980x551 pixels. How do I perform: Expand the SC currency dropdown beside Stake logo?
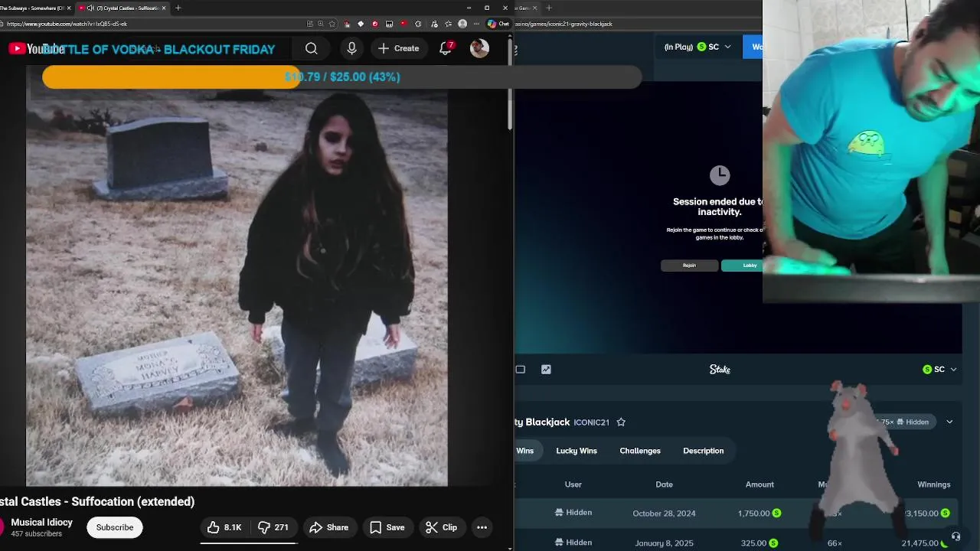point(939,370)
